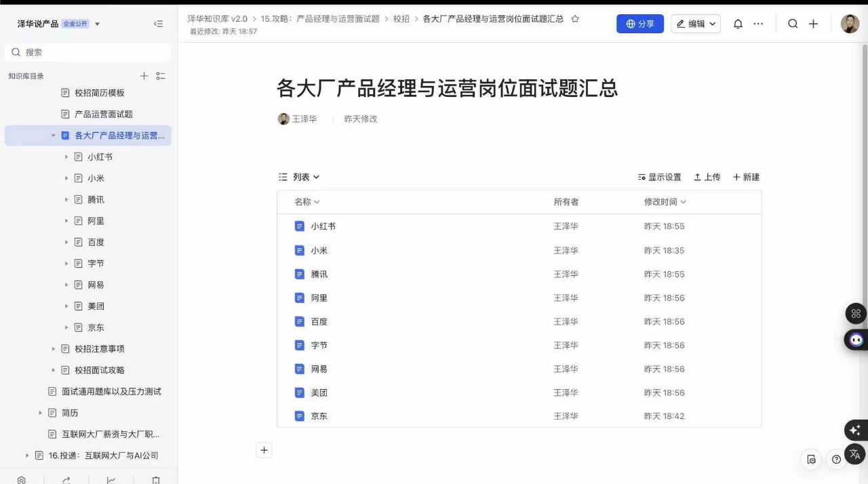
Task: Go to 校招 breadcrumb link
Action: (401, 19)
